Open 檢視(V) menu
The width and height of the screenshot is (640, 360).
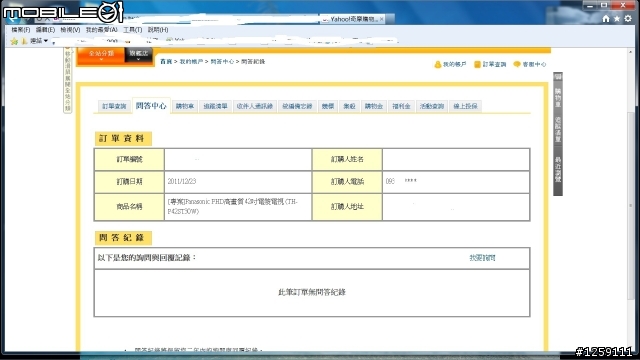70,30
